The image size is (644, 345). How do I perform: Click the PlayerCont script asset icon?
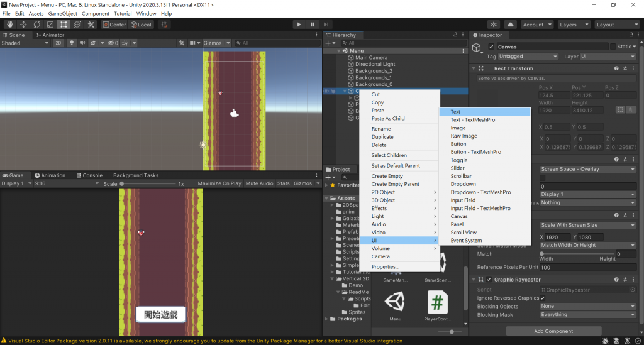pos(438,302)
